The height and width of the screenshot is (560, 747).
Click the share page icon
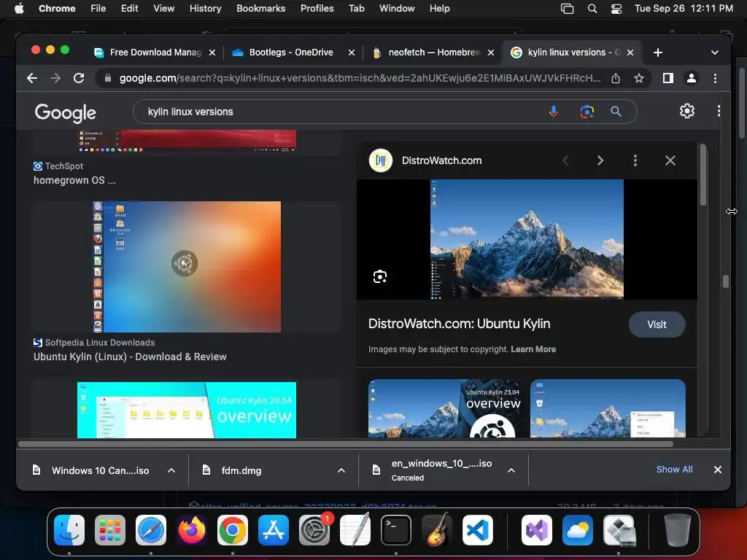coord(616,78)
